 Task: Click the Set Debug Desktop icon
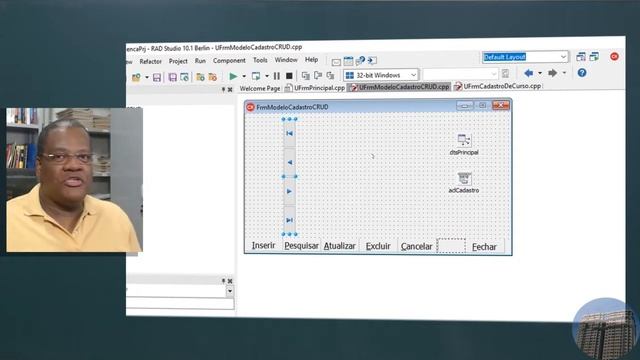click(x=594, y=56)
